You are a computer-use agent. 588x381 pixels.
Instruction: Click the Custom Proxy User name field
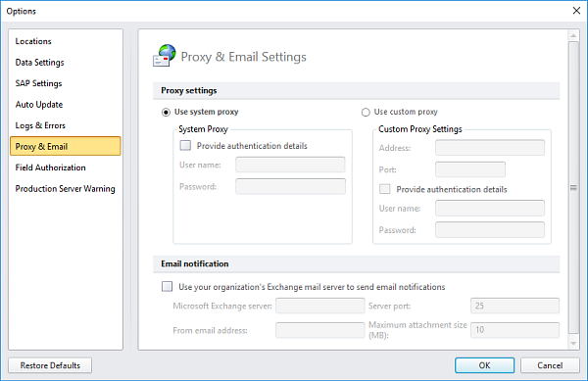490,208
